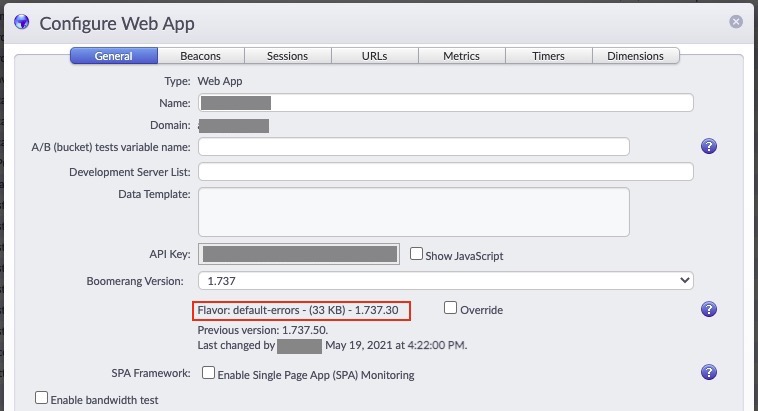Viewport: 758px width, 411px height.
Task: Switch to the Beacons tab
Action: tap(200, 56)
